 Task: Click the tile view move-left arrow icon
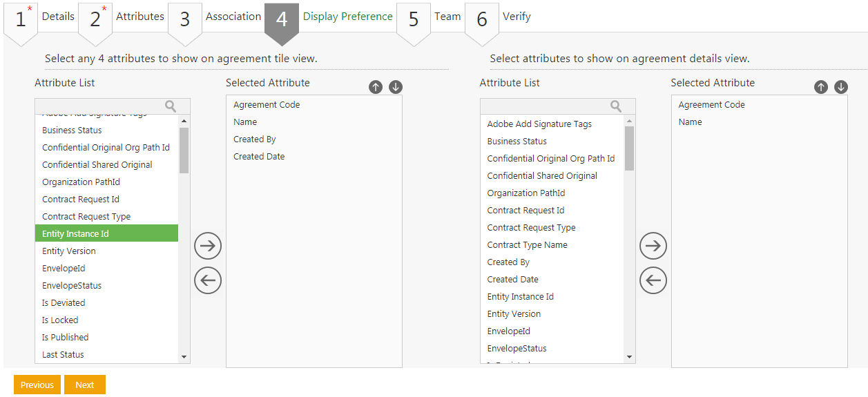click(x=208, y=281)
